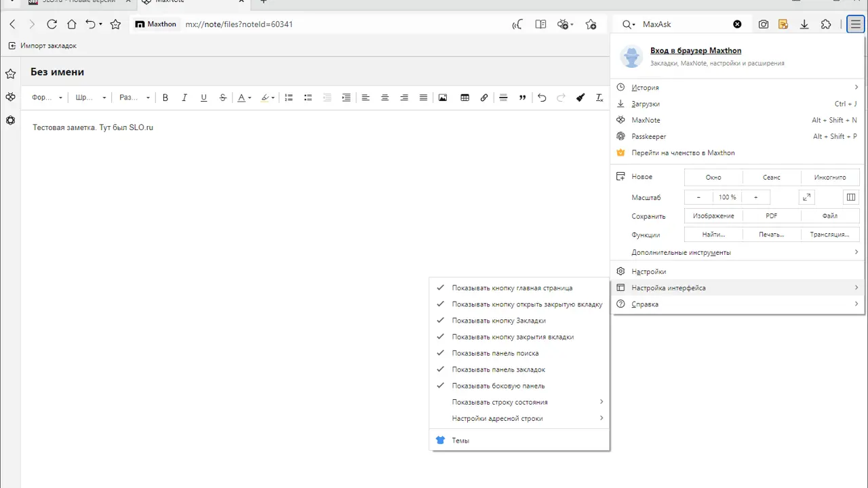The height and width of the screenshot is (488, 868).
Task: Toggle 'Показывать боковую панель' option
Action: tap(498, 386)
